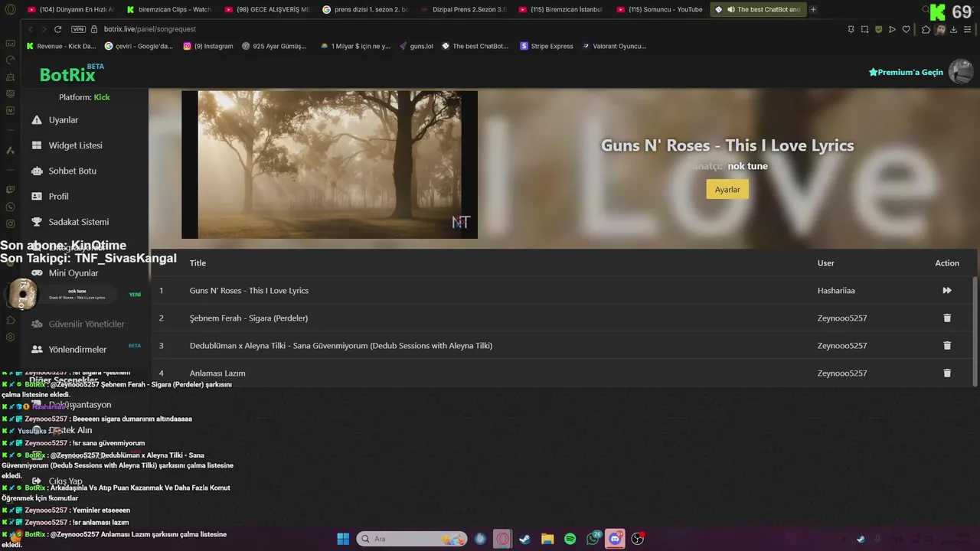Image resolution: width=980 pixels, height=551 pixels.
Task: Open Steam from the taskbar
Action: pyautogui.click(x=524, y=539)
